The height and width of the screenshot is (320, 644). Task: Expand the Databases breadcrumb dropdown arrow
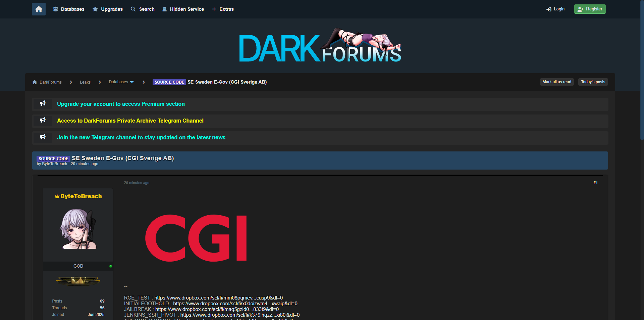coord(132,82)
